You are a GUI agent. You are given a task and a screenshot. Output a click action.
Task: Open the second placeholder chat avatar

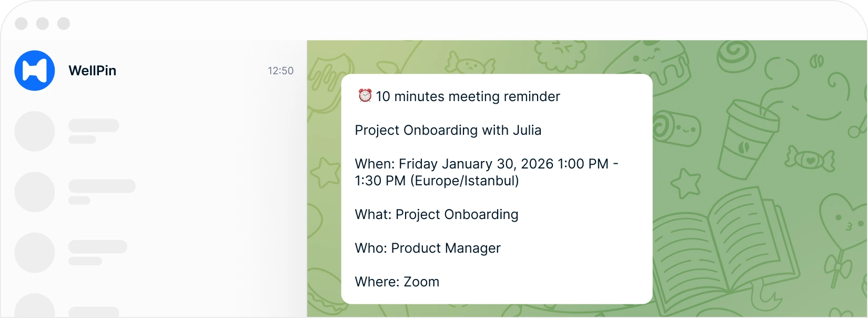35,192
